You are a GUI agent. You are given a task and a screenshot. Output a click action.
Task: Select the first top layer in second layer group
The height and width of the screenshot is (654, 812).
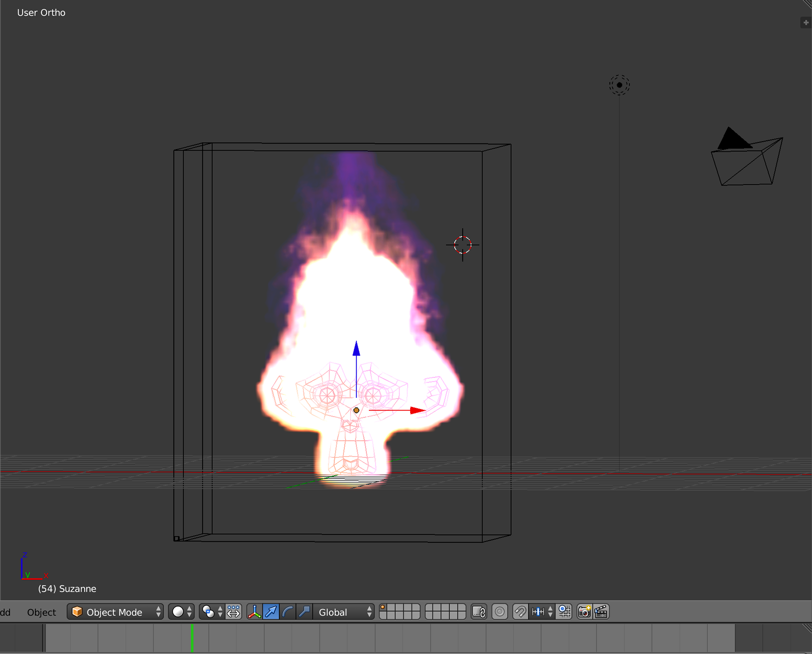pos(429,608)
